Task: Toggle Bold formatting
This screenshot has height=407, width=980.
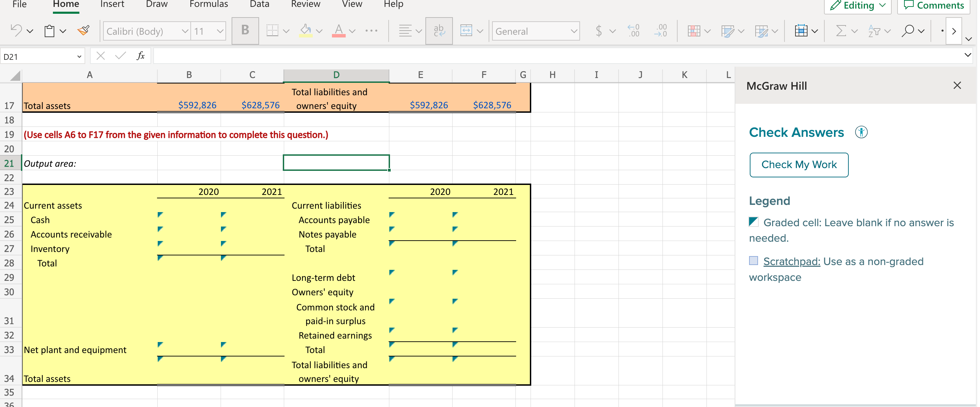Action: (x=245, y=31)
